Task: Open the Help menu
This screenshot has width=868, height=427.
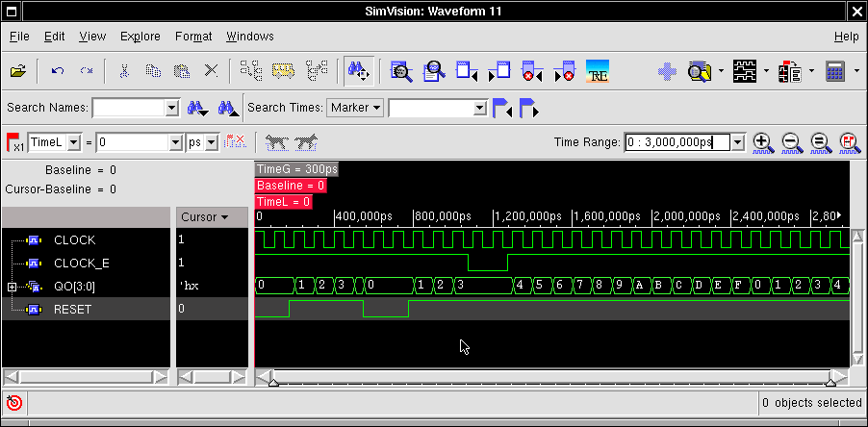Action: (847, 37)
